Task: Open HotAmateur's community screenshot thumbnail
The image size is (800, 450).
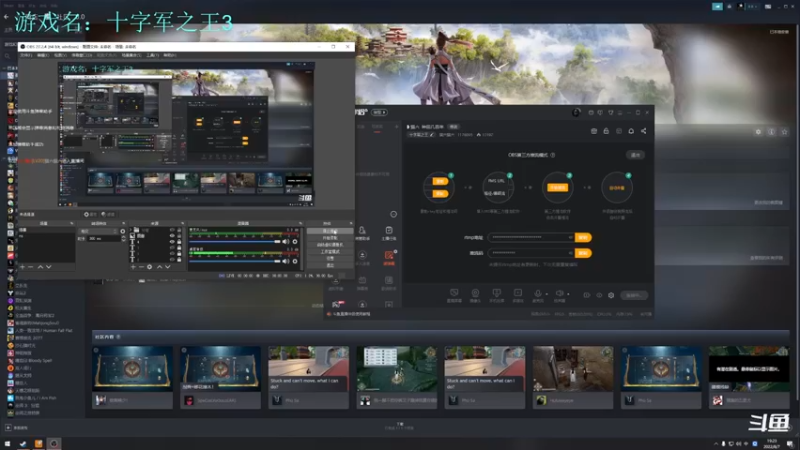Action: coord(573,369)
